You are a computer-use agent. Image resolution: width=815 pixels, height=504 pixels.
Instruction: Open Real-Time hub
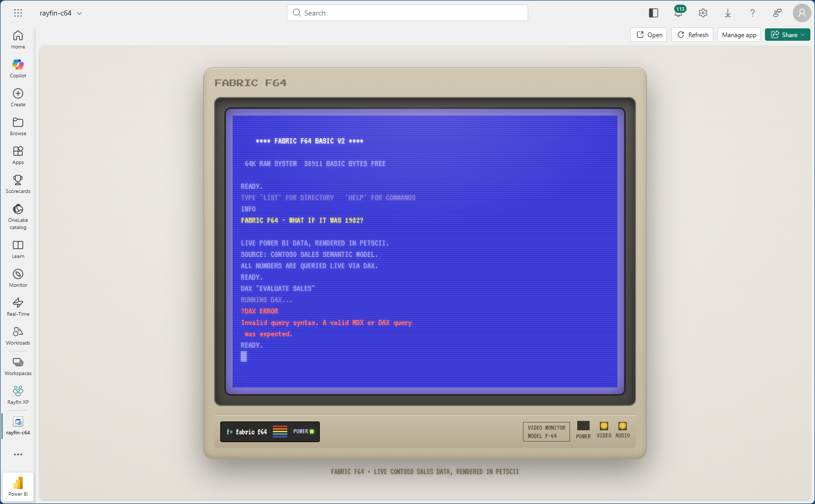[18, 306]
